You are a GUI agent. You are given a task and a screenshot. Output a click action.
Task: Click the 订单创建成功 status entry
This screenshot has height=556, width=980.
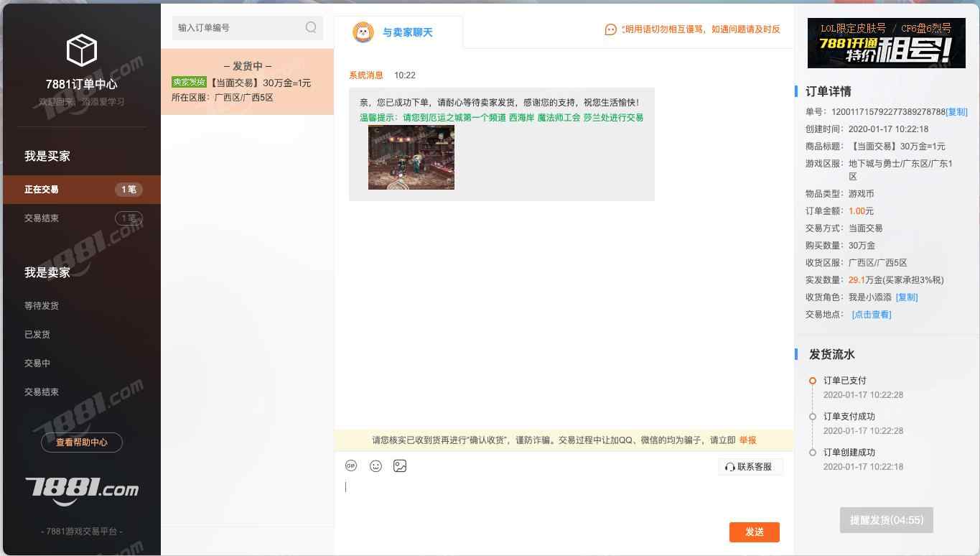(x=849, y=453)
